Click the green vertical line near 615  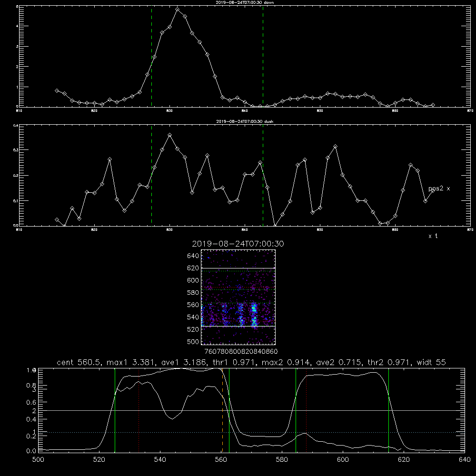pos(388,410)
